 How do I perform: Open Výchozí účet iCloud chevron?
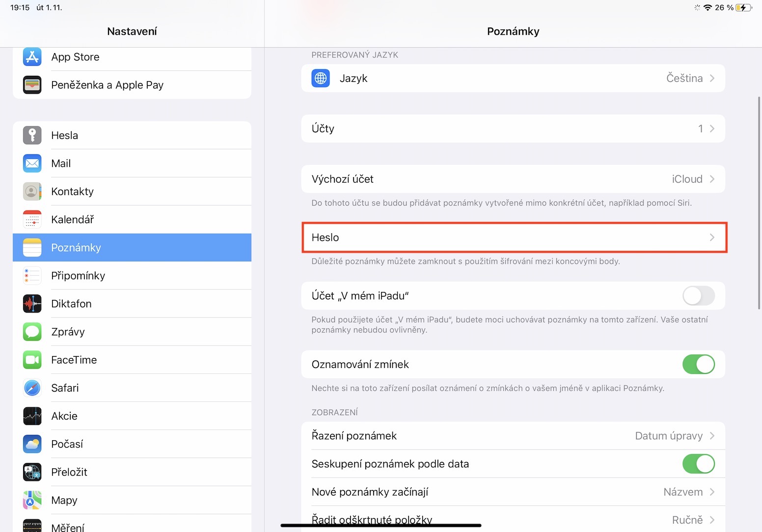click(x=711, y=179)
